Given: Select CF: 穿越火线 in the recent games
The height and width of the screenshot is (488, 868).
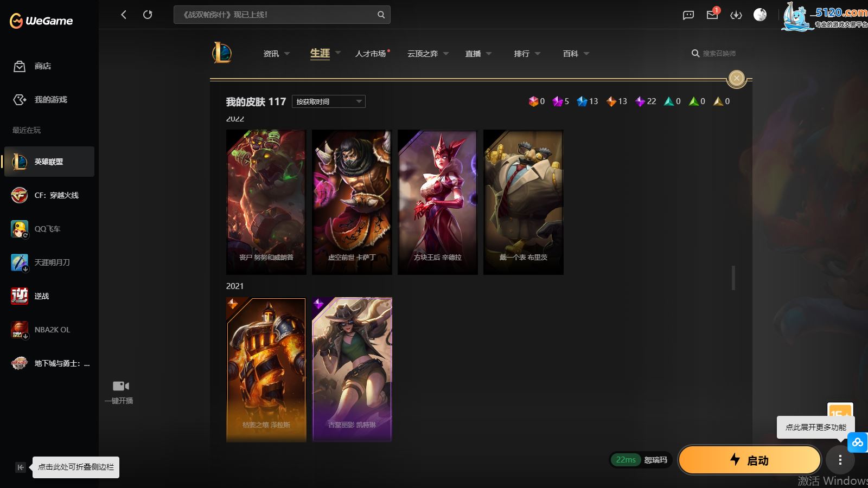Looking at the screenshot, I should click(49, 195).
